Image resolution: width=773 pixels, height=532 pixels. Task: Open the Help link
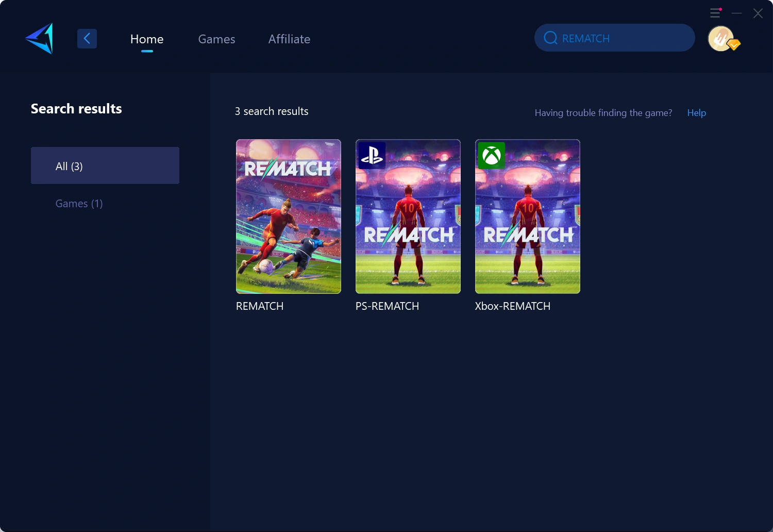tap(697, 113)
